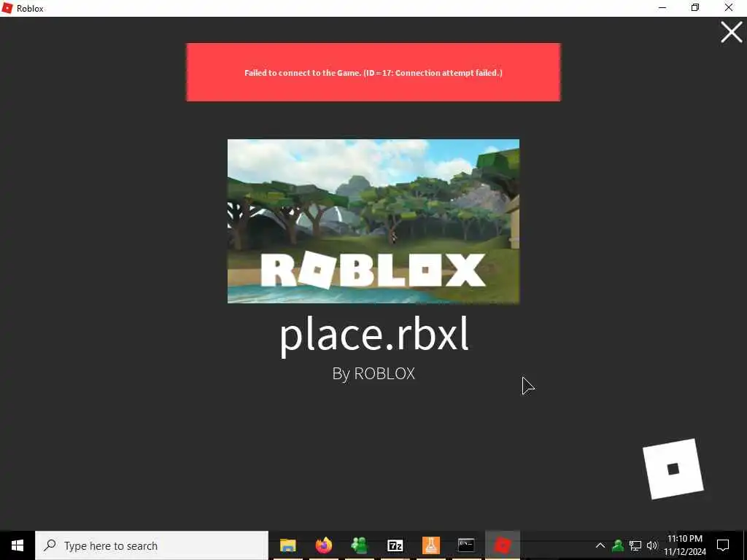
Task: Click the white Roblox logo in the corner
Action: click(x=673, y=469)
